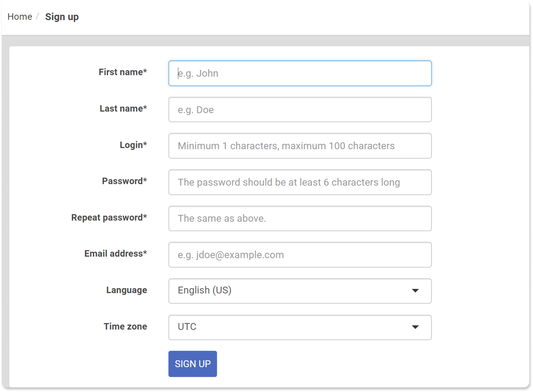Viewport: 533px width, 392px height.
Task: Click the First name* label
Action: click(123, 72)
